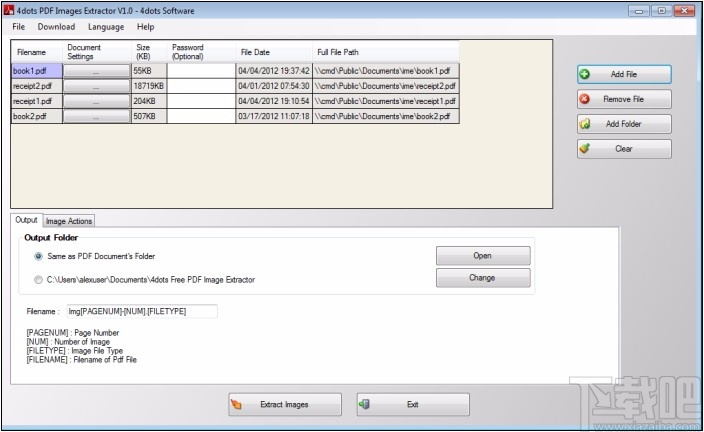Image resolution: width=704 pixels, height=432 pixels.
Task: Close the 4dots PDF Images Extractor window
Action: point(685,10)
